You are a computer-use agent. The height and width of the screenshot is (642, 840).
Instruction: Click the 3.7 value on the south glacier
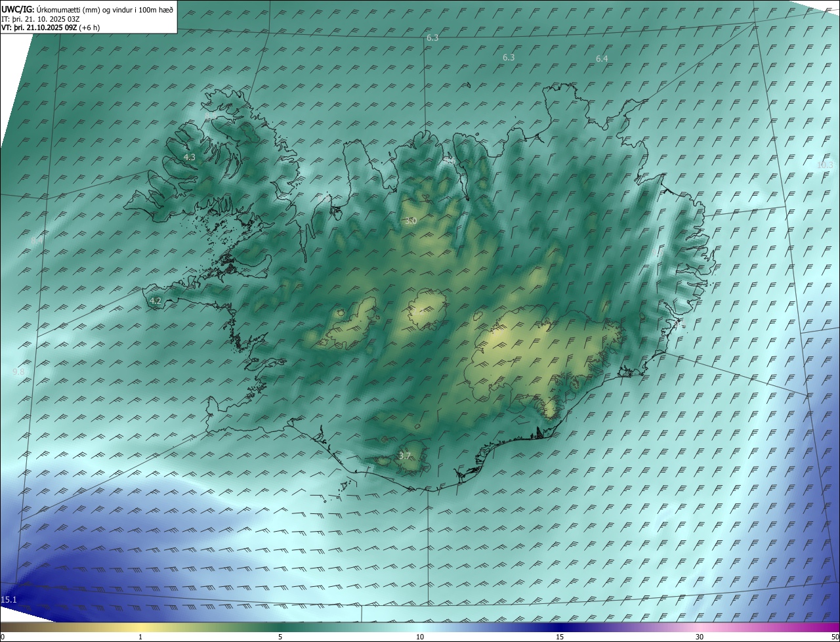pyautogui.click(x=405, y=456)
